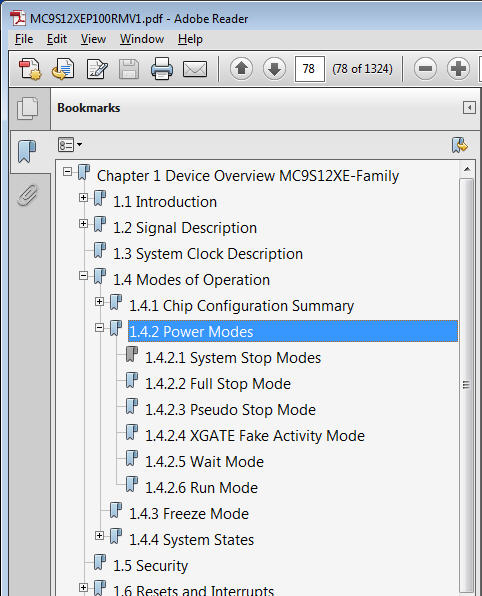This screenshot has height=596, width=482.
Task: Select the 1.4.4 System States bookmark
Action: (192, 540)
